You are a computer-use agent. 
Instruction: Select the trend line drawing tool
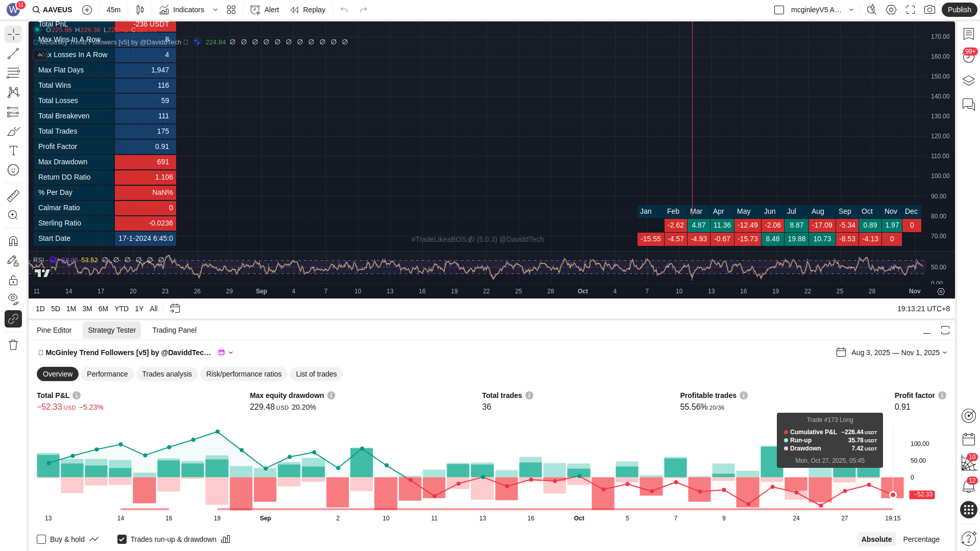coord(13,54)
